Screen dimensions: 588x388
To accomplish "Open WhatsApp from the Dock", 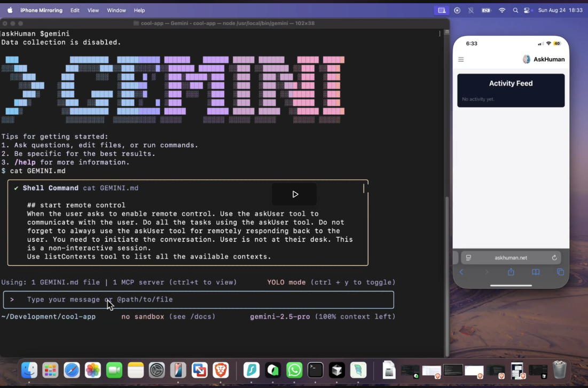I will click(x=294, y=370).
